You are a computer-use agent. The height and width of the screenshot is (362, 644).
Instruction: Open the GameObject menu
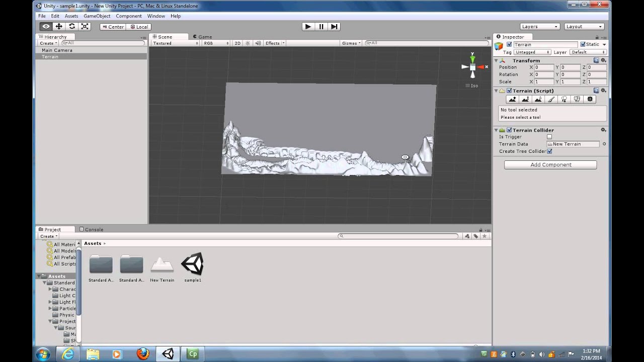pos(97,16)
